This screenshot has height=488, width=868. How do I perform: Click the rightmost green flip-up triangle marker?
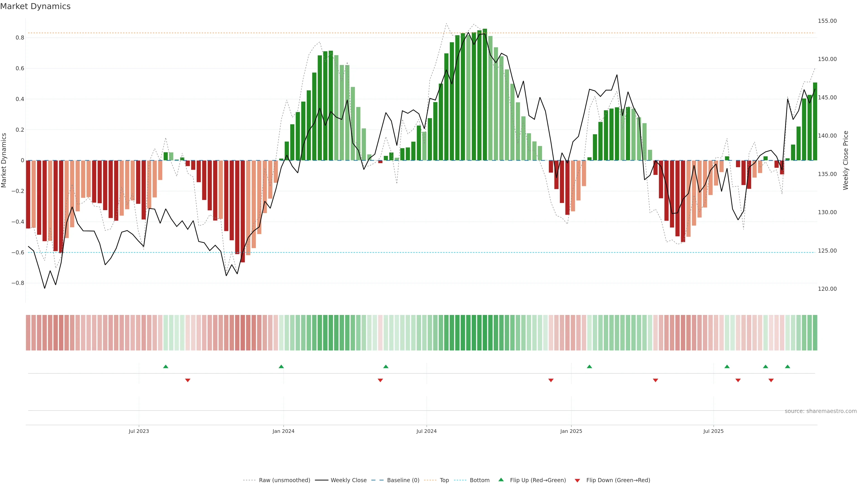coord(788,366)
